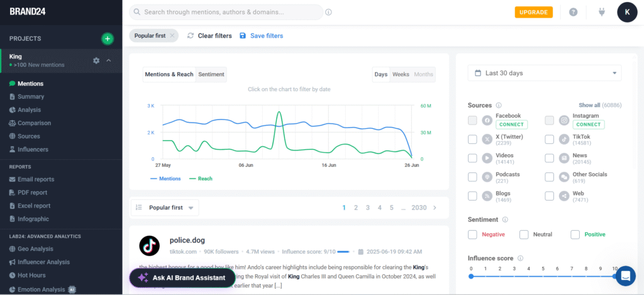Click Save filters
644x295 pixels.
[x=261, y=36]
